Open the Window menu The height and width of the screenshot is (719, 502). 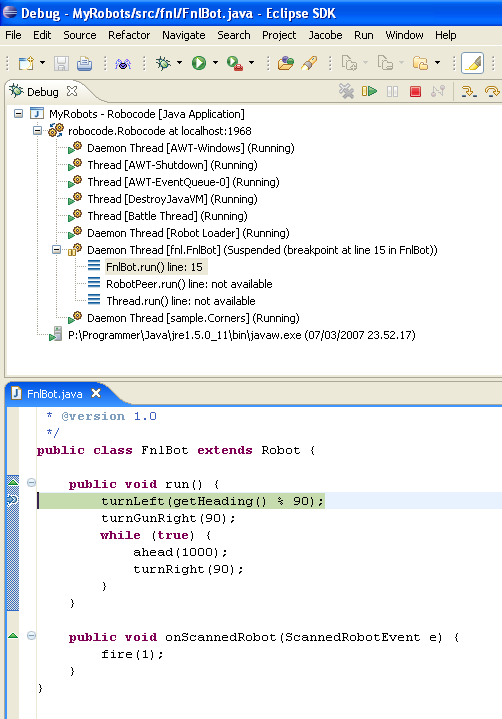coord(404,35)
